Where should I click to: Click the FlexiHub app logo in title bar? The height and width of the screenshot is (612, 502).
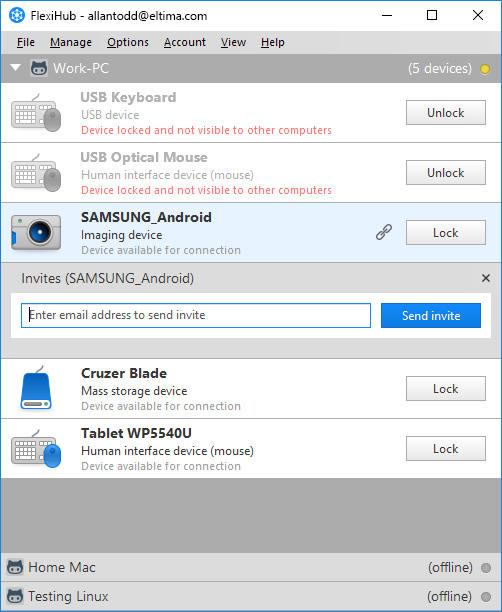click(x=17, y=16)
